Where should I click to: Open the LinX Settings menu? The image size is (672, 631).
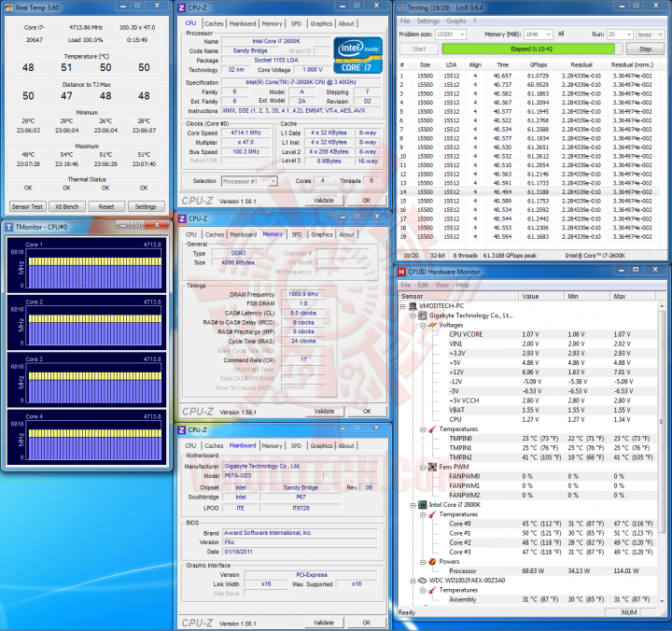(x=427, y=21)
